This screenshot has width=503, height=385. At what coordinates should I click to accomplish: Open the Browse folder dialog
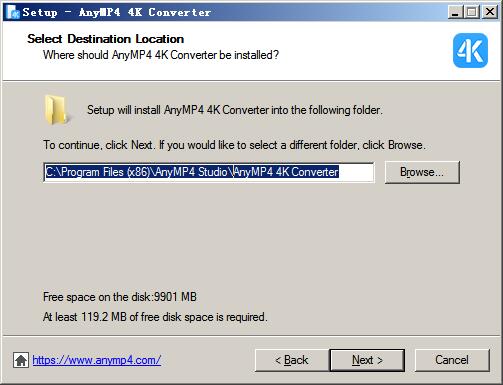pos(422,172)
